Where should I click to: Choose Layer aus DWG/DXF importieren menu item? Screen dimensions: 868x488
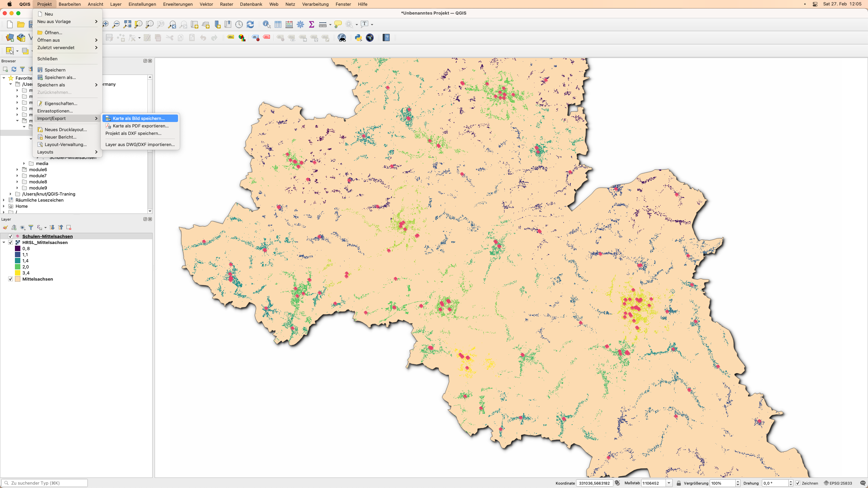[x=140, y=144]
